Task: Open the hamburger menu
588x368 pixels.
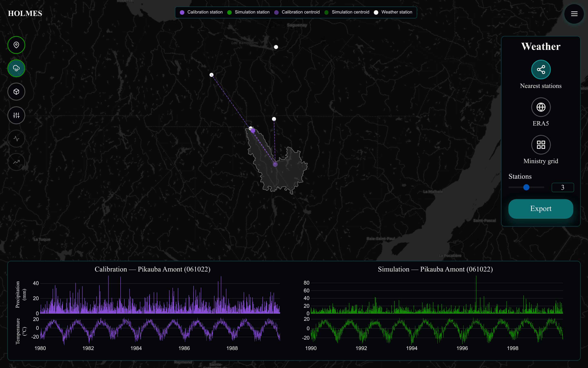Action: point(574,14)
